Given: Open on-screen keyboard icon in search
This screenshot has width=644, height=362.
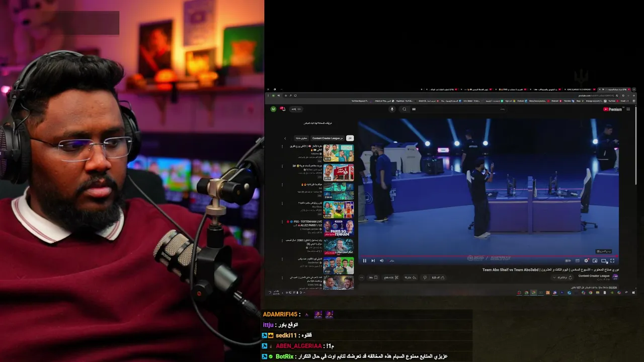Looking at the screenshot, I should (414, 109).
